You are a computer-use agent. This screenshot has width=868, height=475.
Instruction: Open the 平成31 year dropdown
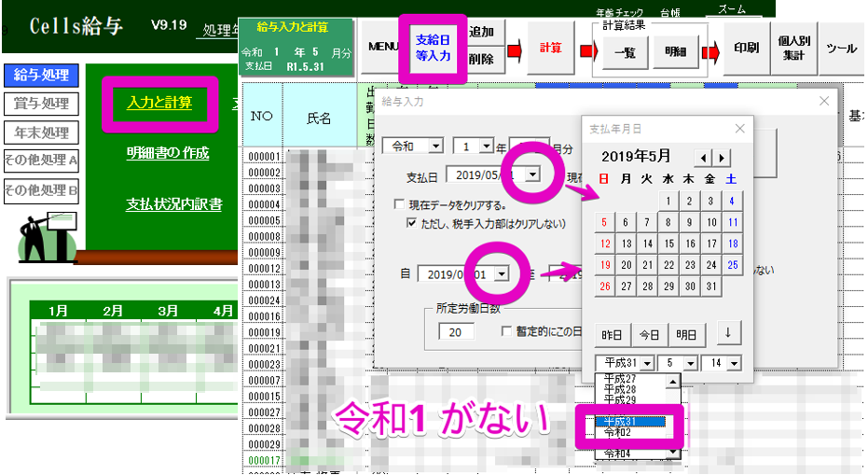(x=648, y=364)
